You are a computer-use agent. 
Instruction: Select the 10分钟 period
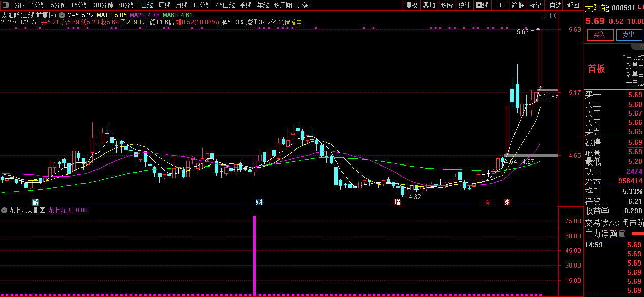tap(202, 5)
